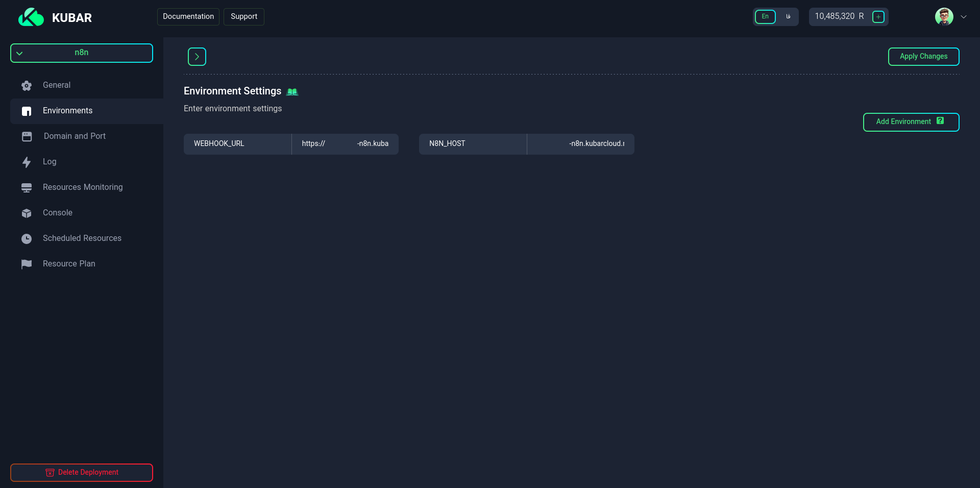Expand the user account menu chevron
Viewport: 980px width, 488px height.
coord(964,17)
